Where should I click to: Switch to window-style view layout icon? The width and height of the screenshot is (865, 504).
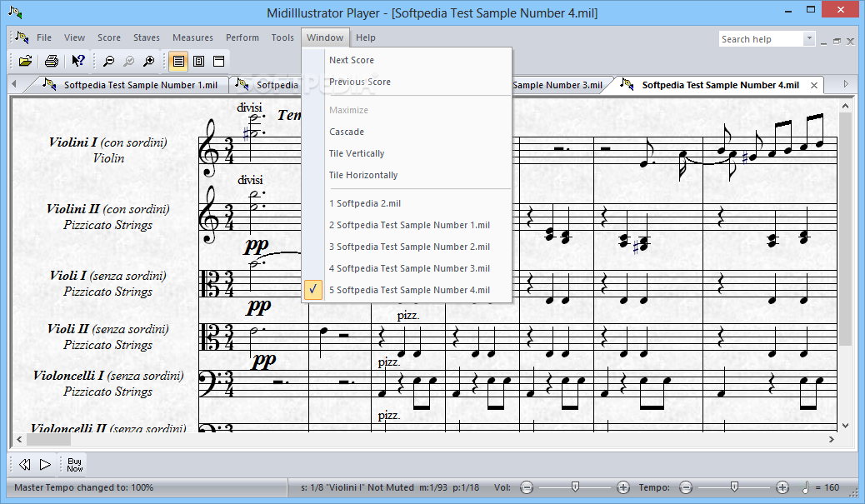point(219,61)
